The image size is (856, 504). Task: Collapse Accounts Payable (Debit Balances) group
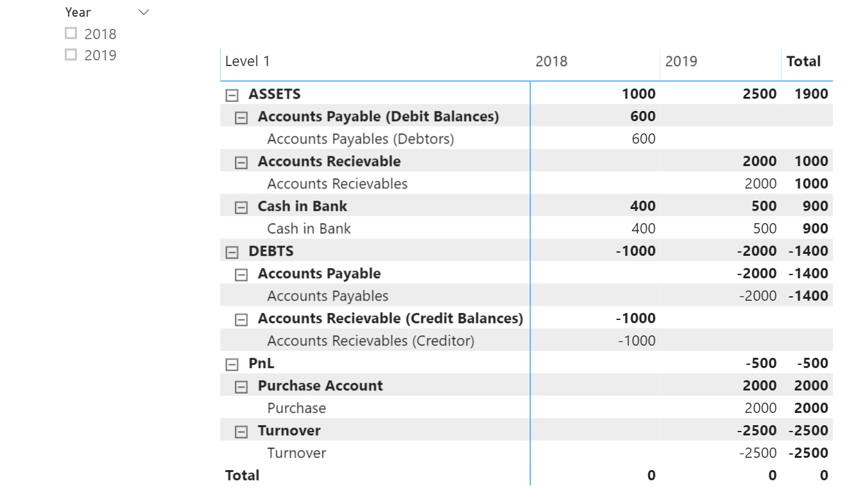click(x=241, y=117)
